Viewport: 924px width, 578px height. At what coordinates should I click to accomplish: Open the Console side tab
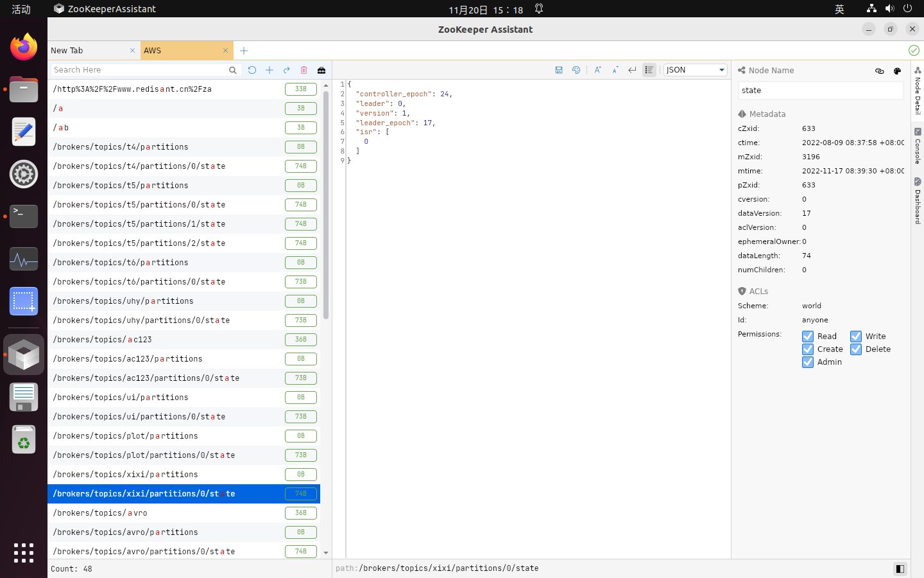[918, 146]
